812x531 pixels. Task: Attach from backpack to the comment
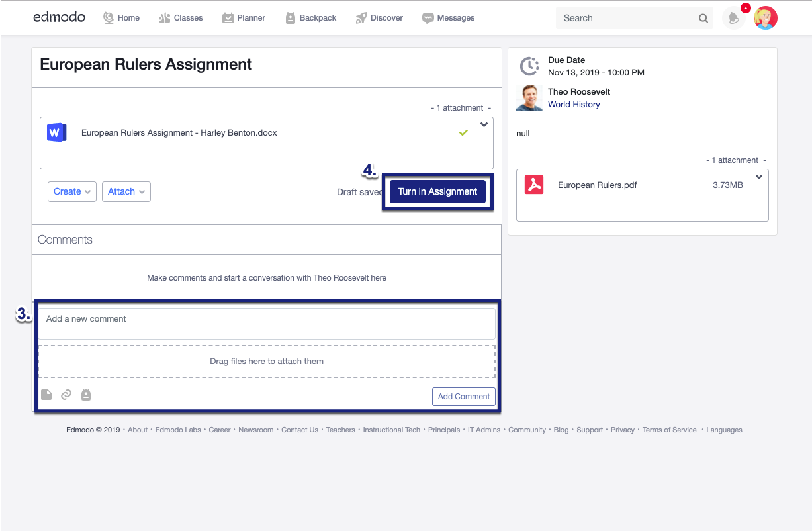pyautogui.click(x=85, y=395)
